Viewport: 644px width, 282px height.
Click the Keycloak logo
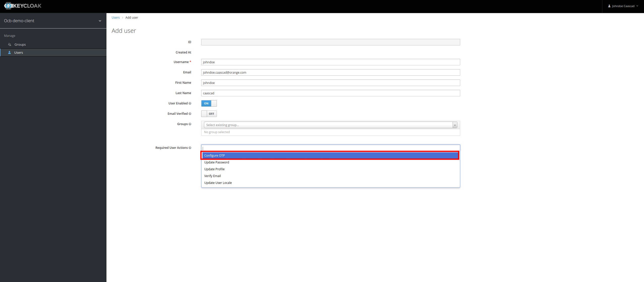23,6
